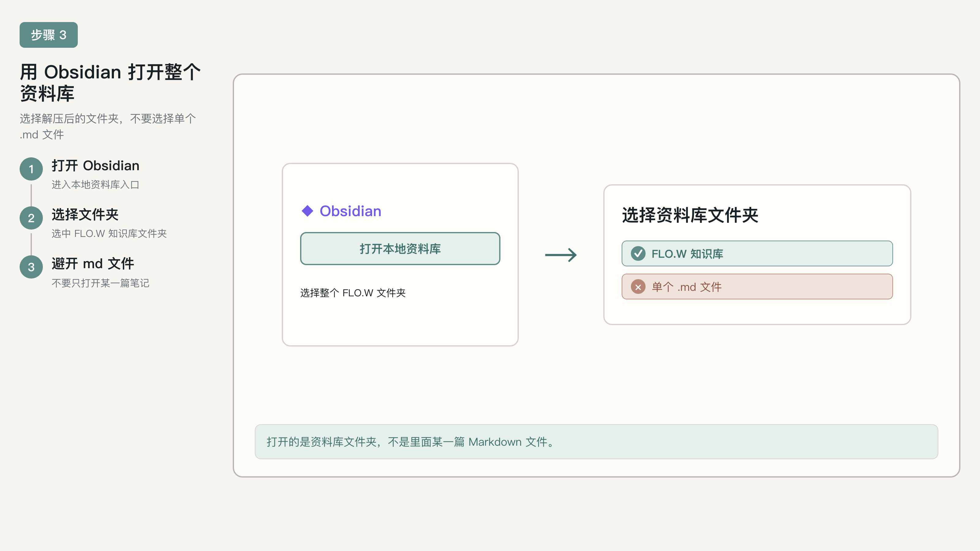Screen dimensions: 980x551
Task: Click the 打开本地资料库 button
Action: (x=400, y=249)
